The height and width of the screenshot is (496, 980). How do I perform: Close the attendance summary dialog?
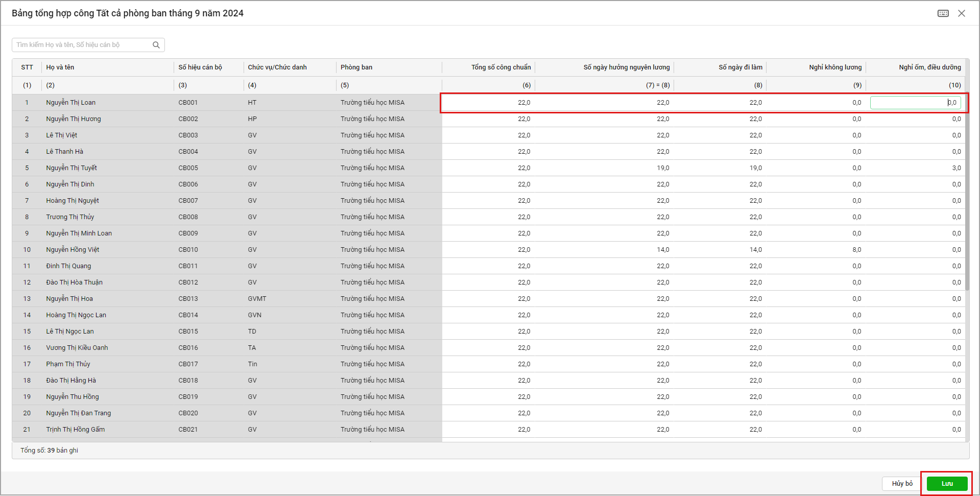[x=962, y=13]
